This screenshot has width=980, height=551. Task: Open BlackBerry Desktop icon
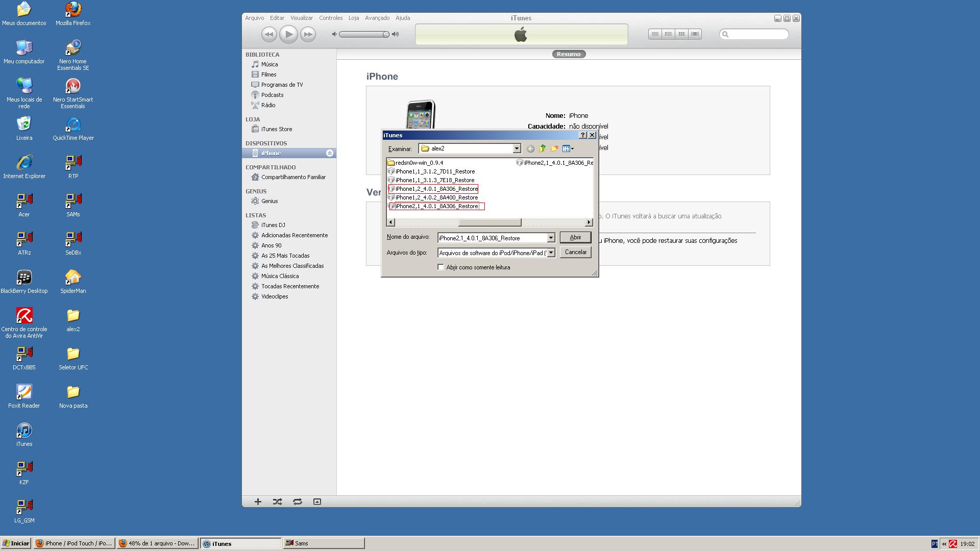point(24,282)
